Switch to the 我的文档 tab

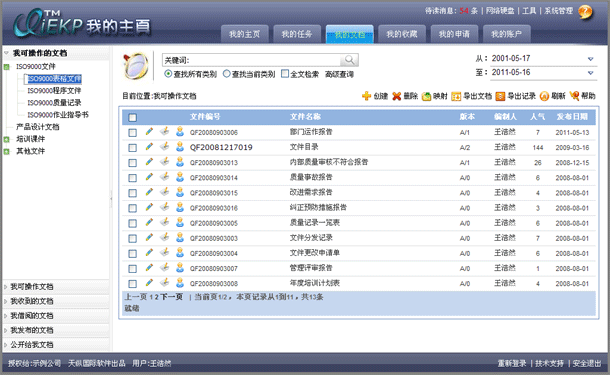coord(350,34)
